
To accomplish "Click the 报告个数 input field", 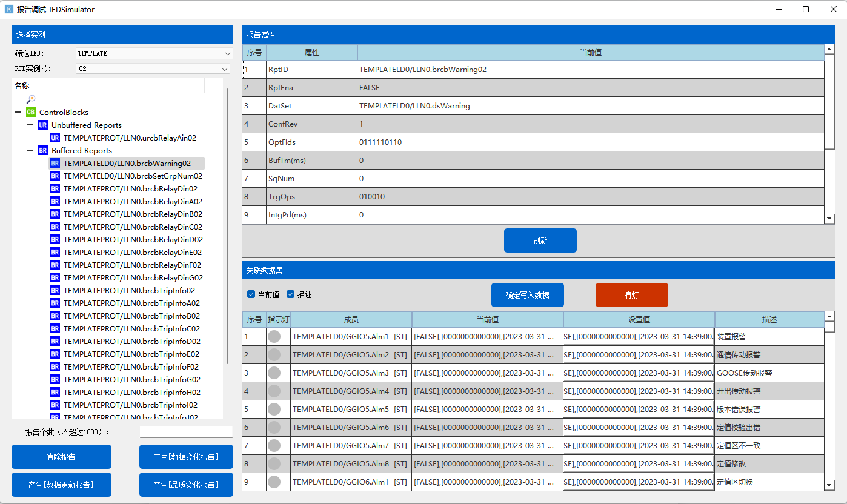I will (186, 432).
